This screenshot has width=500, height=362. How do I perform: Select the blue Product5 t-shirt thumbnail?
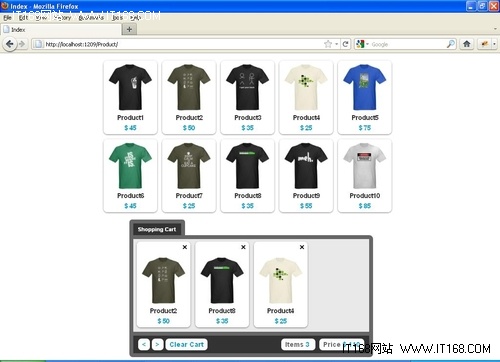click(365, 87)
